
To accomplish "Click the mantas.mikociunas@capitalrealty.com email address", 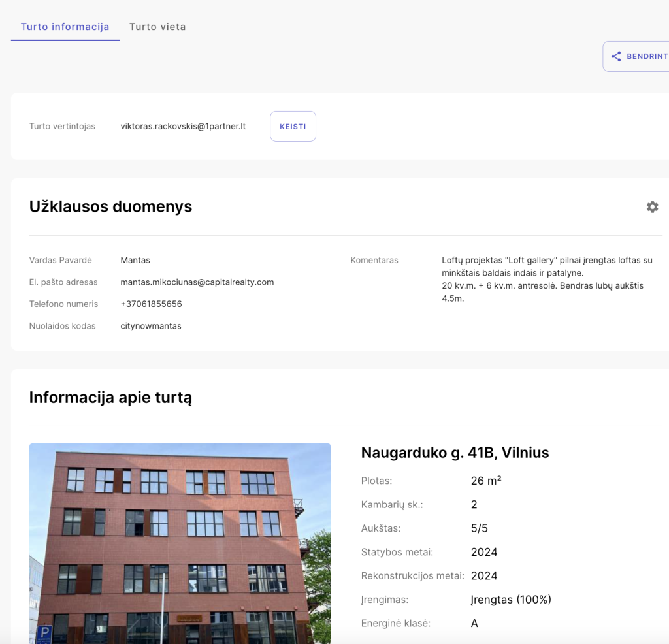I will pos(197,282).
